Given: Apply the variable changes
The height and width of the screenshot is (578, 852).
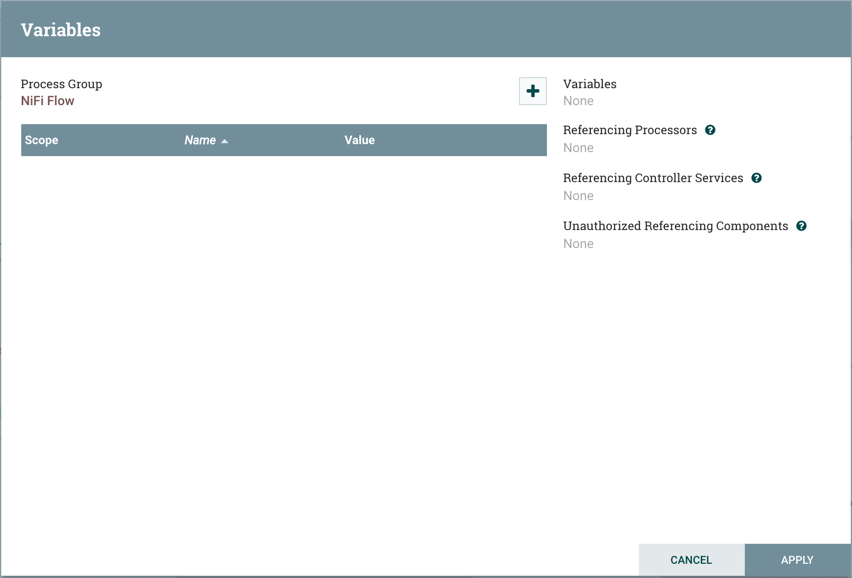Looking at the screenshot, I should click(797, 560).
